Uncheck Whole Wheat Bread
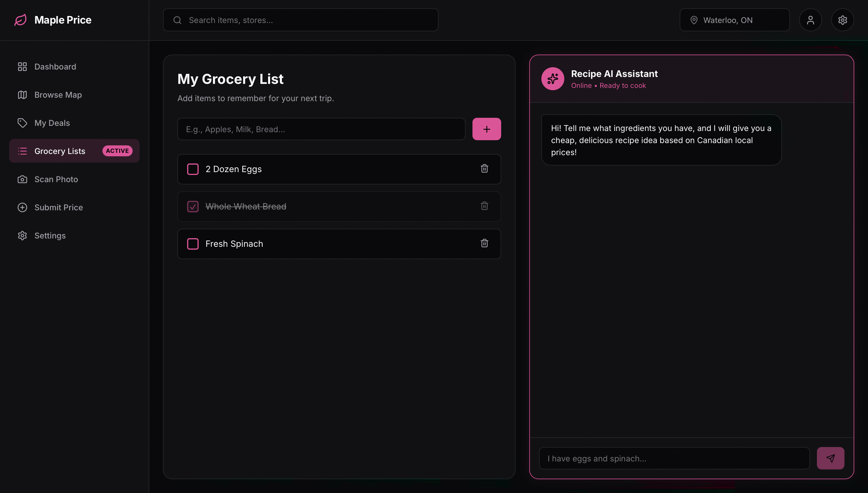Screen dimensions: 868x493 193,206
